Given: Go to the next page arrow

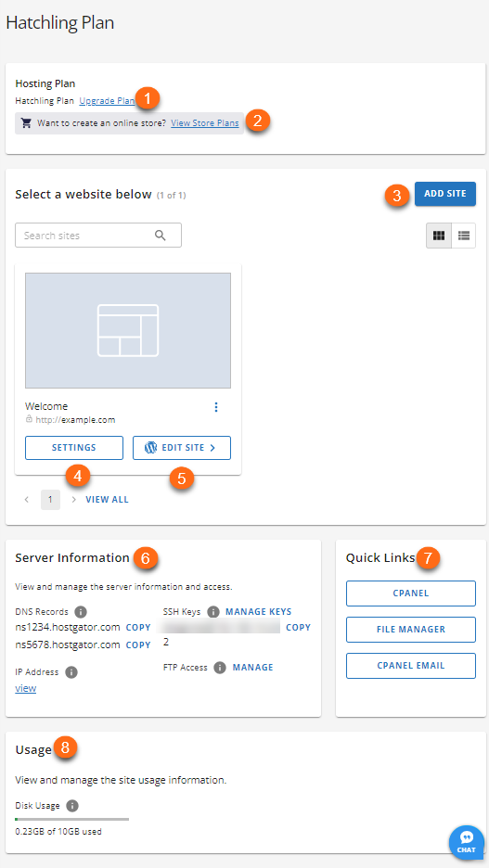Looking at the screenshot, I should coord(74,499).
